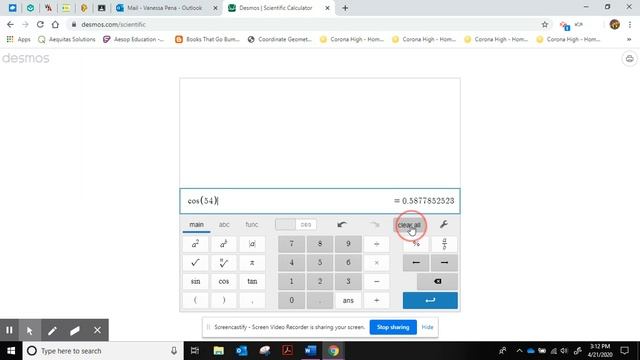Click the number 0 key
Screen dimensions: 640x360
291,300
